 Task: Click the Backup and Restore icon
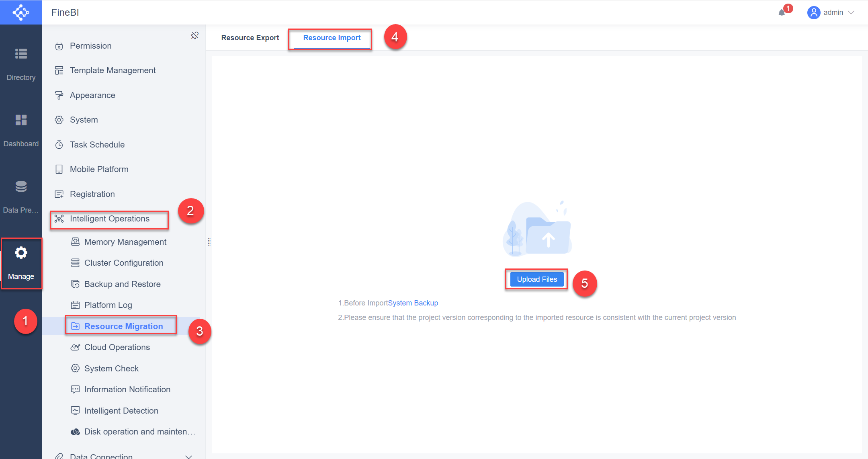point(75,284)
